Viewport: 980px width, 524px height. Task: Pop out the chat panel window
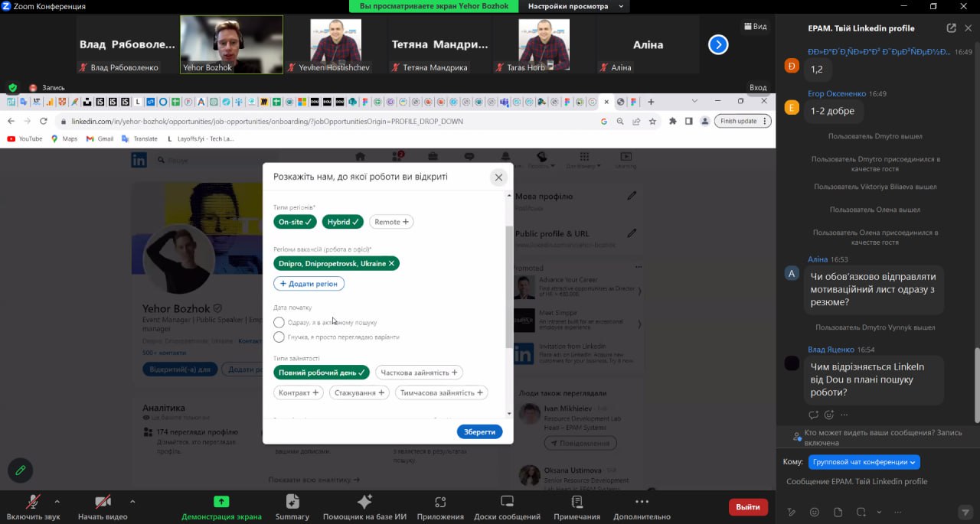tap(951, 28)
